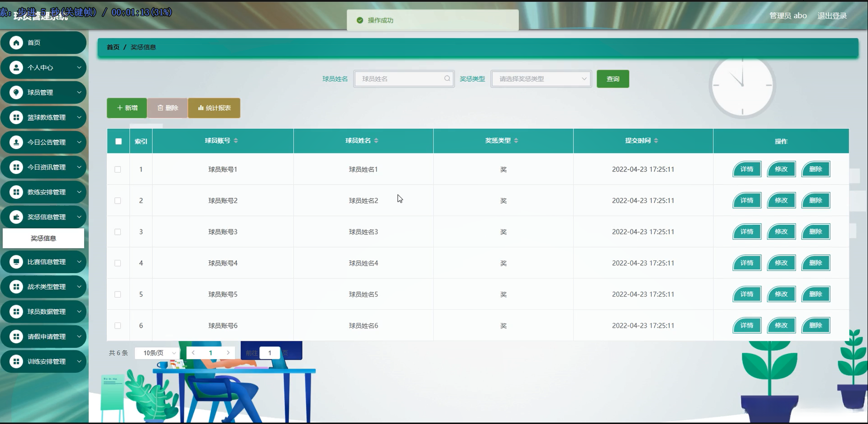Collapse the 奖惩信息管理 menu chevron

click(x=79, y=217)
